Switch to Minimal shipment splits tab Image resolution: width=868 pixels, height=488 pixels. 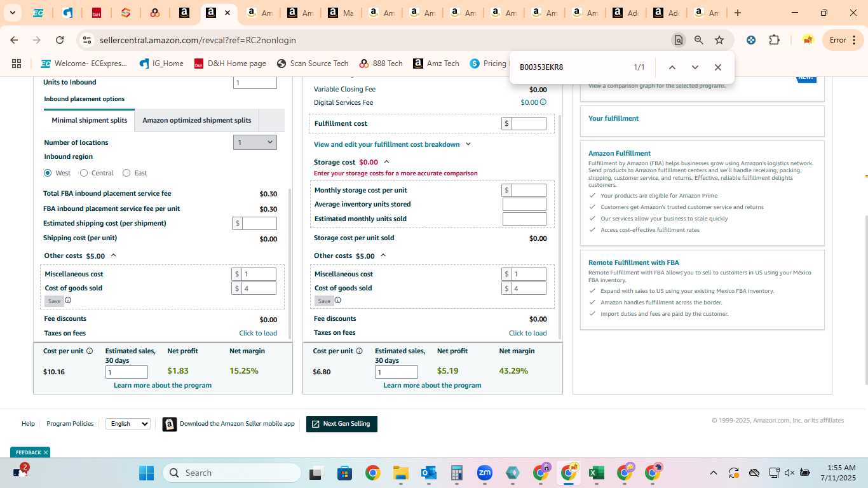pyautogui.click(x=90, y=120)
